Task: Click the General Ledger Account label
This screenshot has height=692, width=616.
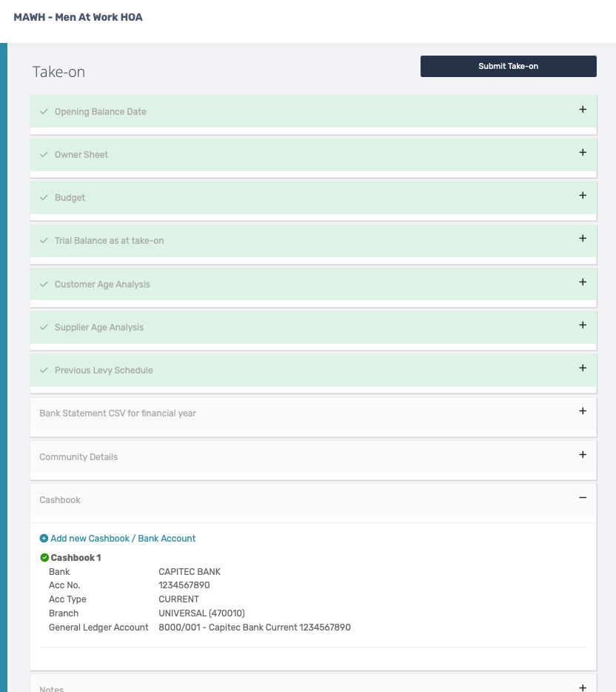Action: (x=98, y=628)
